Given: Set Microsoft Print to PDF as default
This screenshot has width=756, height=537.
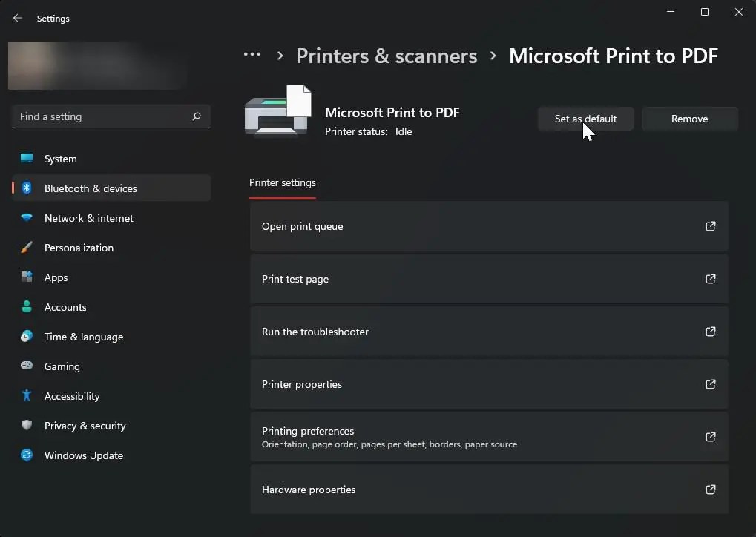Looking at the screenshot, I should click(585, 119).
